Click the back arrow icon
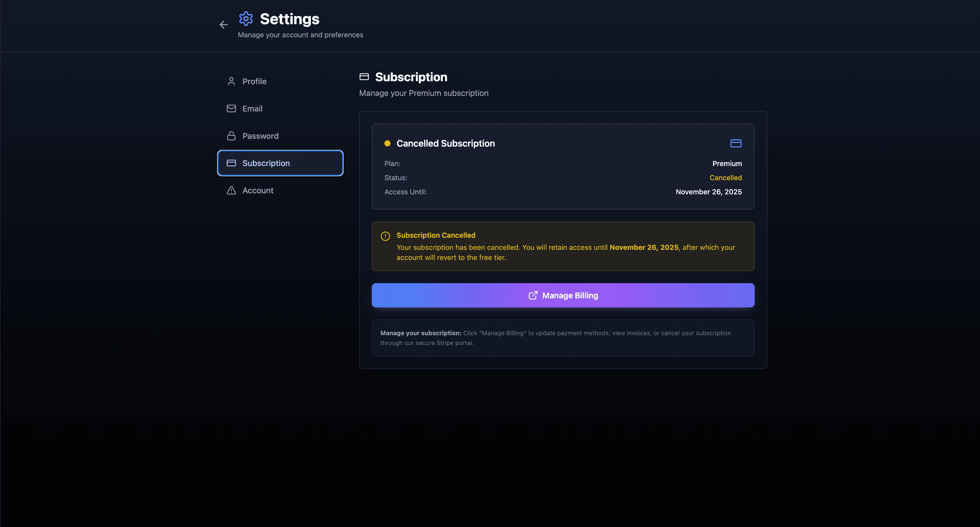The width and height of the screenshot is (980, 527). coord(224,25)
